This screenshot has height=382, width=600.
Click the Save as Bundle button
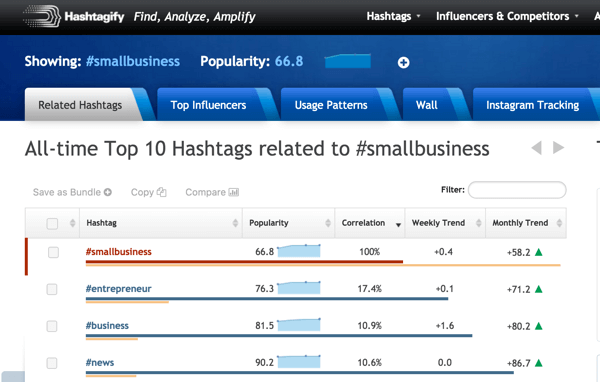pyautogui.click(x=72, y=192)
